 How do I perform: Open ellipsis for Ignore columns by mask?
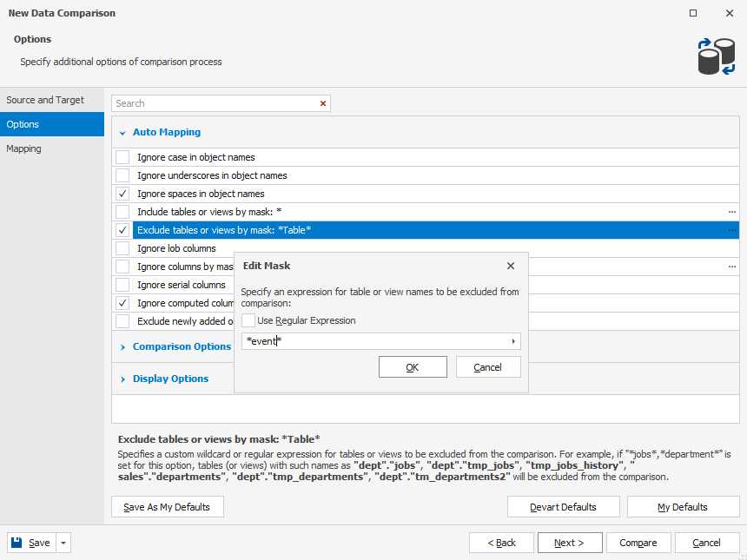coord(731,267)
